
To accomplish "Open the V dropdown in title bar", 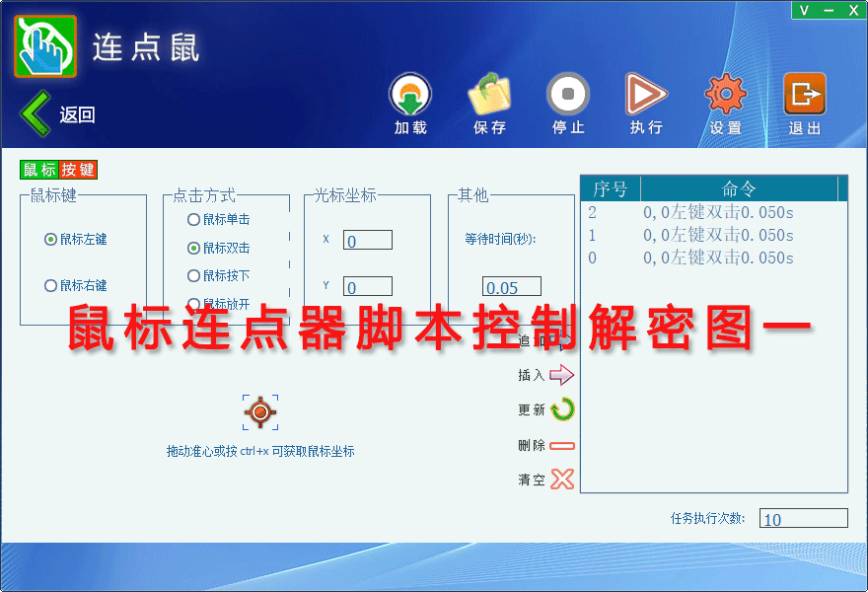I will tap(804, 11).
